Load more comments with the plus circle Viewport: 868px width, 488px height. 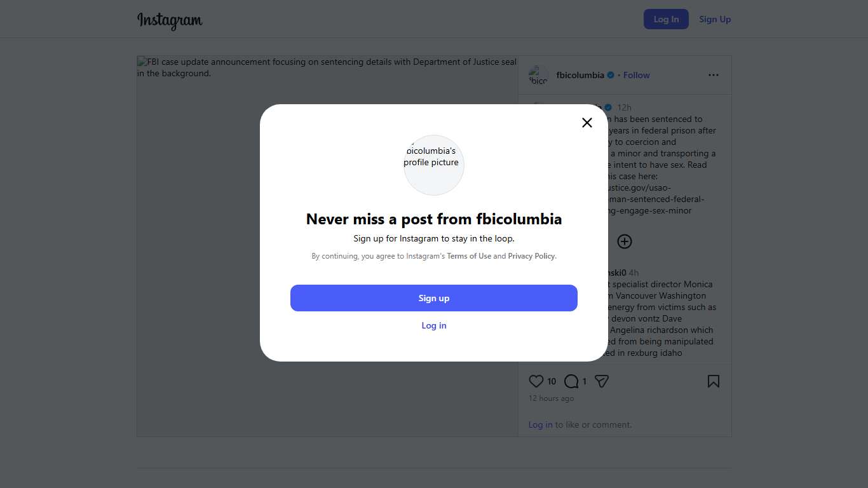(x=625, y=241)
